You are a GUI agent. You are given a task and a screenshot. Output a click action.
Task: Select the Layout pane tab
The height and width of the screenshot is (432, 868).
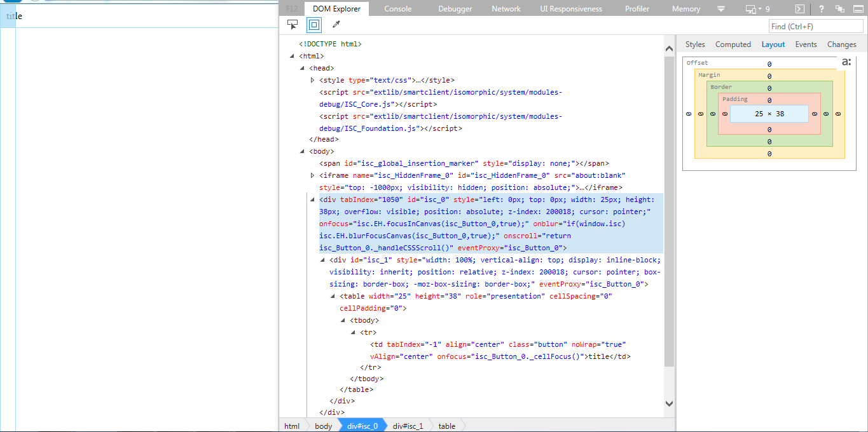pyautogui.click(x=773, y=44)
